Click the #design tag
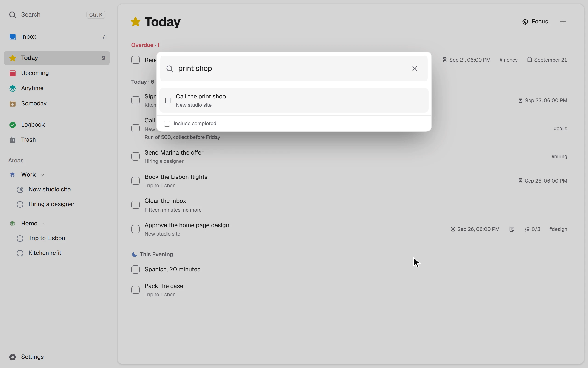Image resolution: width=588 pixels, height=368 pixels. 558,229
